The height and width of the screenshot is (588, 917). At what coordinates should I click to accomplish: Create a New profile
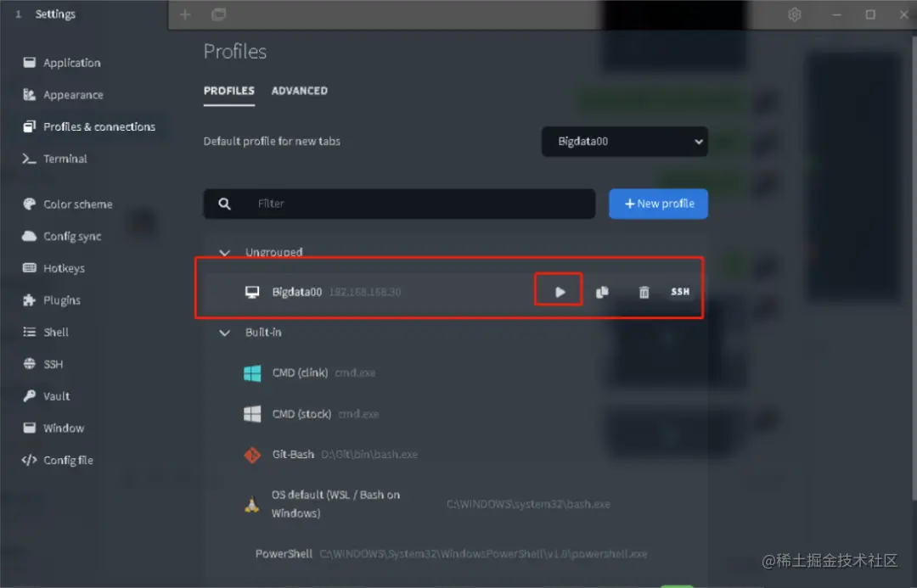pyautogui.click(x=659, y=204)
